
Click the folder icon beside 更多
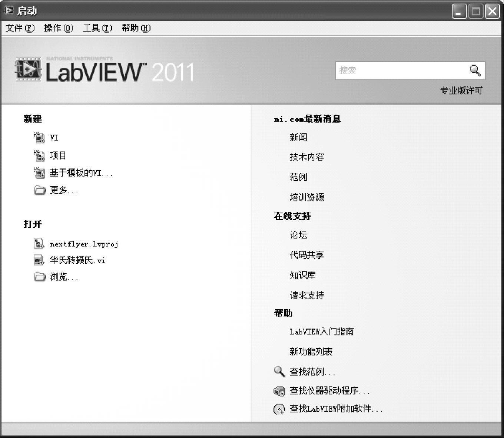click(x=40, y=190)
